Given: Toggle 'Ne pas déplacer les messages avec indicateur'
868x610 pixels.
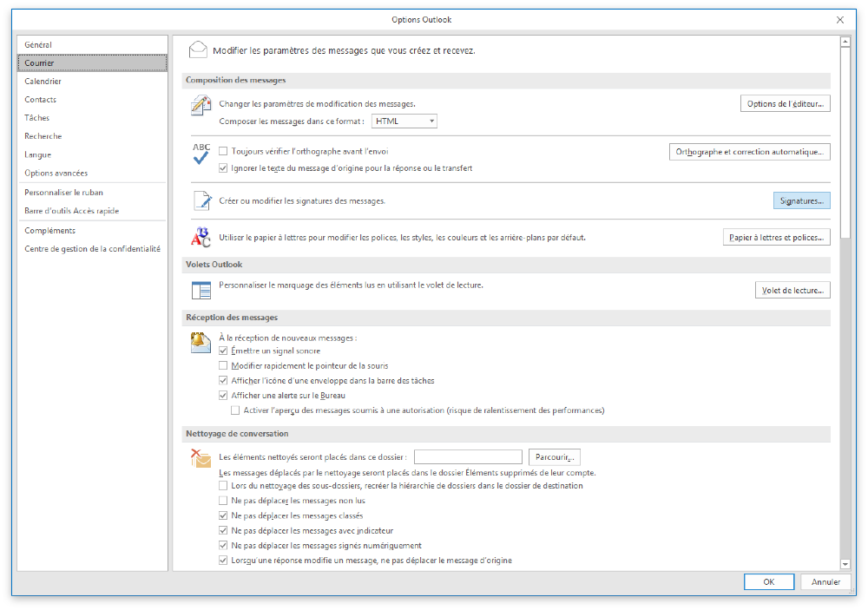Looking at the screenshot, I should click(223, 531).
